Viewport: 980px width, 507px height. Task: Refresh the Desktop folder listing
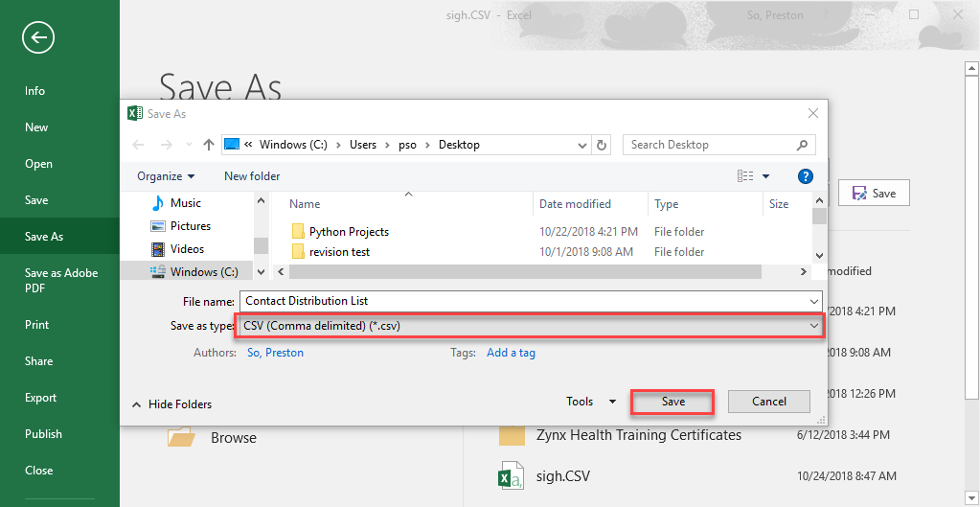(602, 145)
